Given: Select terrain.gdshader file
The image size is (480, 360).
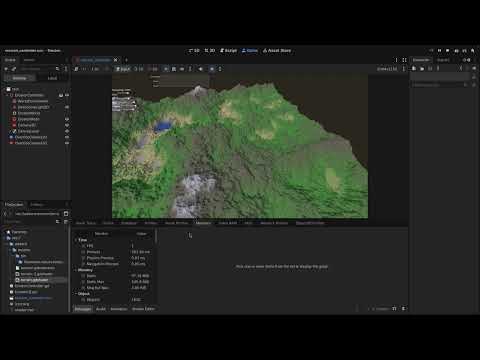Looking at the screenshot, I should click(x=34, y=280).
